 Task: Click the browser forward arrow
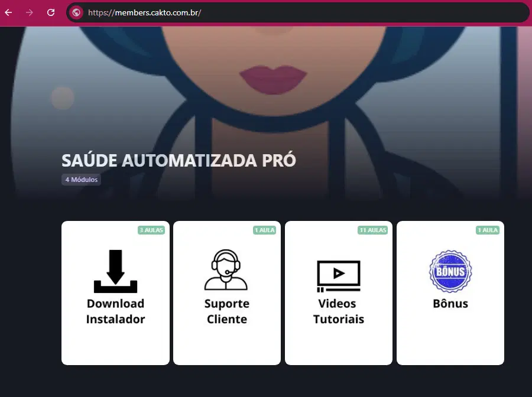30,12
